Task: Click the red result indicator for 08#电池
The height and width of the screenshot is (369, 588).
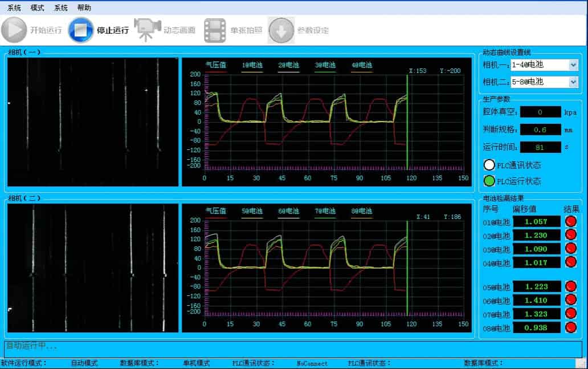Action: pos(570,327)
